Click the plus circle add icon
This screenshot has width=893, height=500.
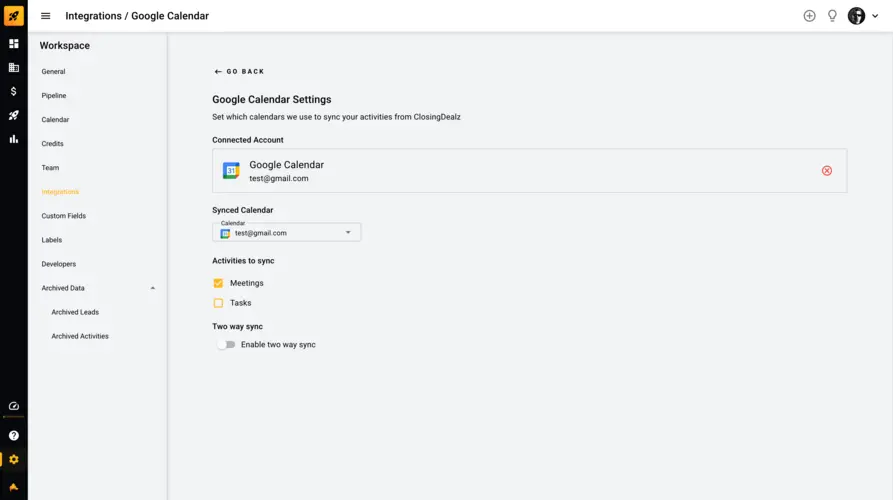pos(809,16)
